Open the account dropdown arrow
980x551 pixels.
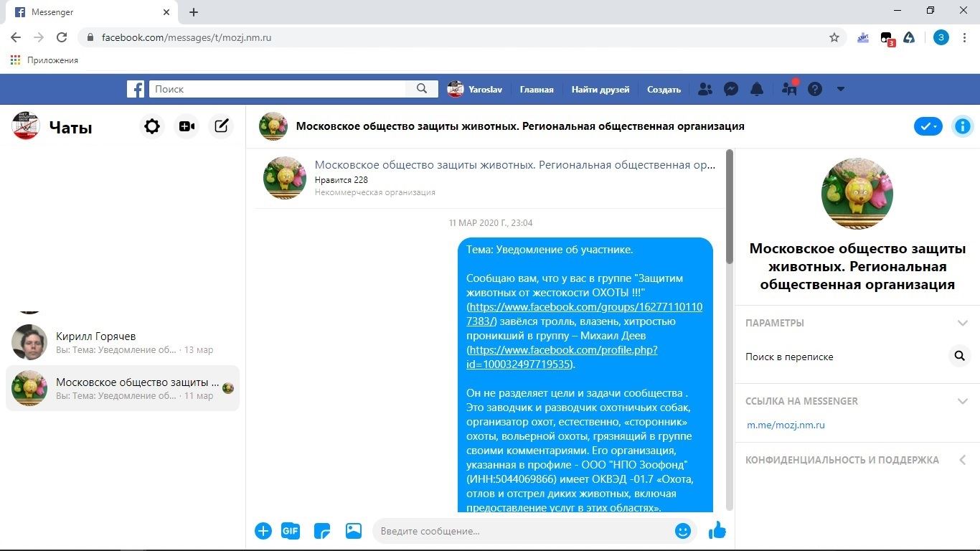[x=841, y=89]
